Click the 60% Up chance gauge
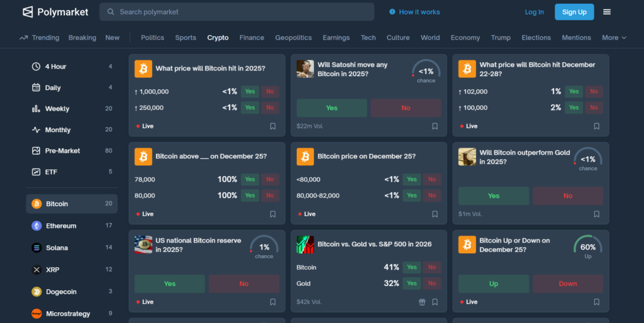 point(588,247)
